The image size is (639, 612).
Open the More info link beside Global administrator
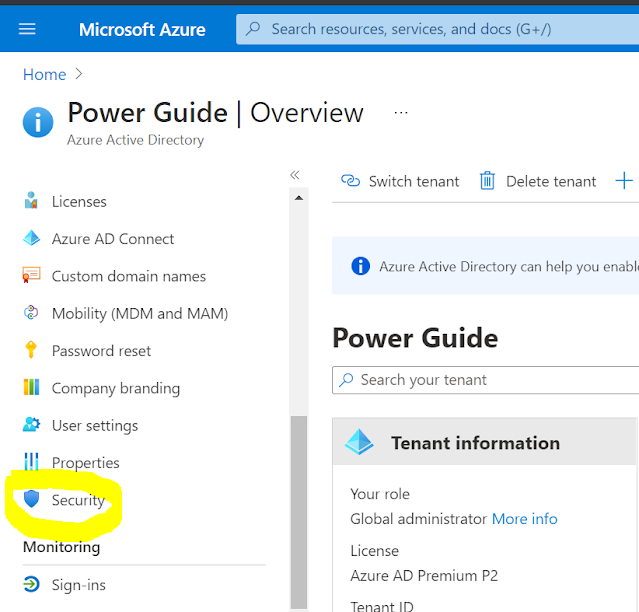[524, 519]
